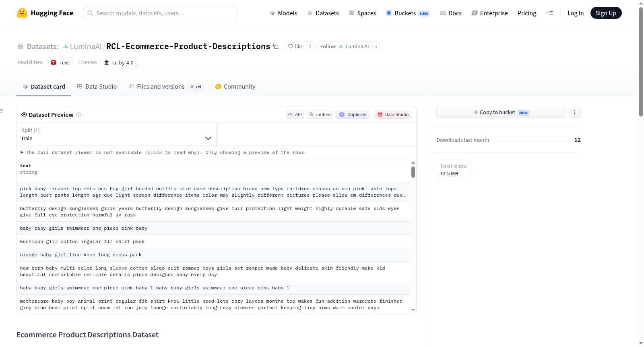The width and height of the screenshot is (644, 347).
Task: Click the preview table scrollbar thumb
Action: [413, 172]
